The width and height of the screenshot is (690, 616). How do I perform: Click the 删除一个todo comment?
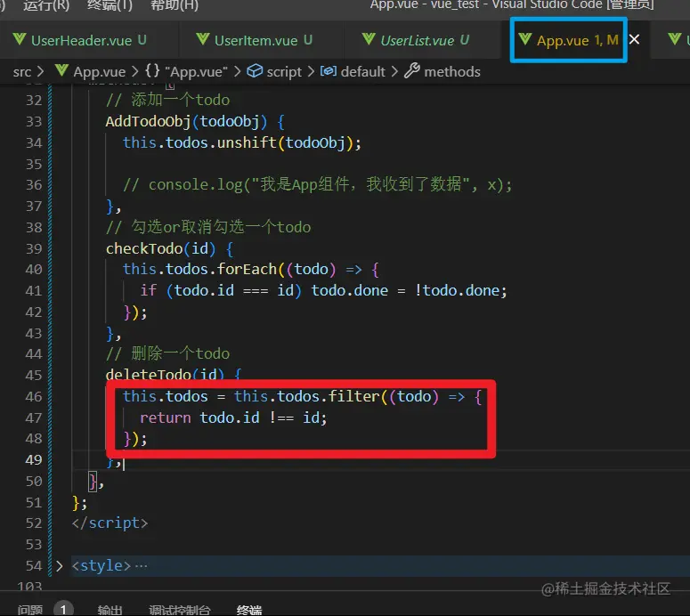click(167, 354)
